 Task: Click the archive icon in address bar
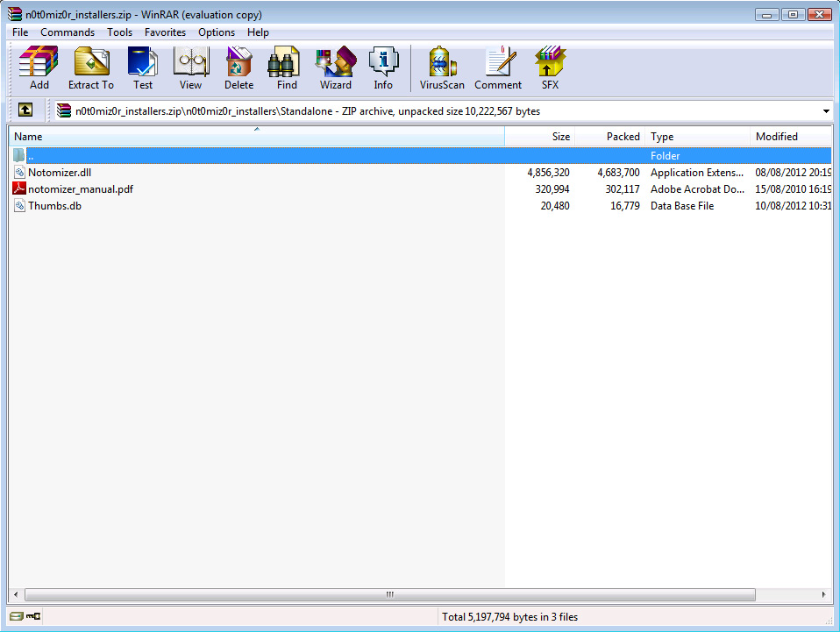coord(64,110)
